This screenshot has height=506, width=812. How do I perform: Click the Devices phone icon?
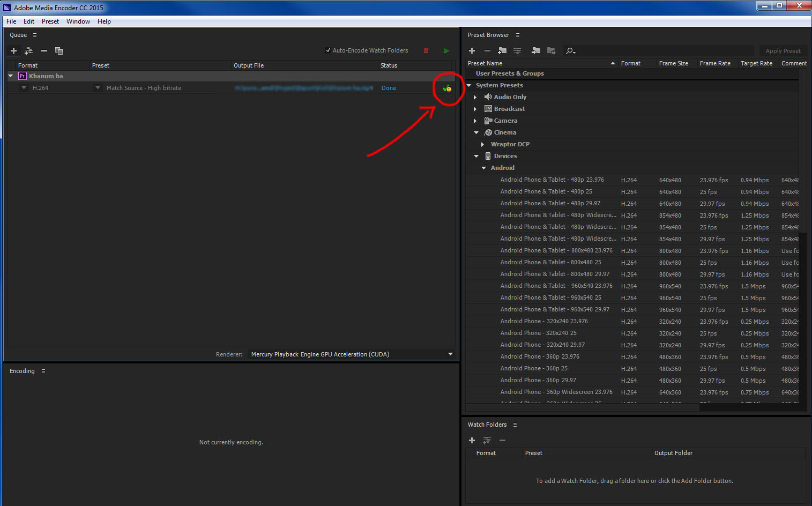(x=488, y=156)
